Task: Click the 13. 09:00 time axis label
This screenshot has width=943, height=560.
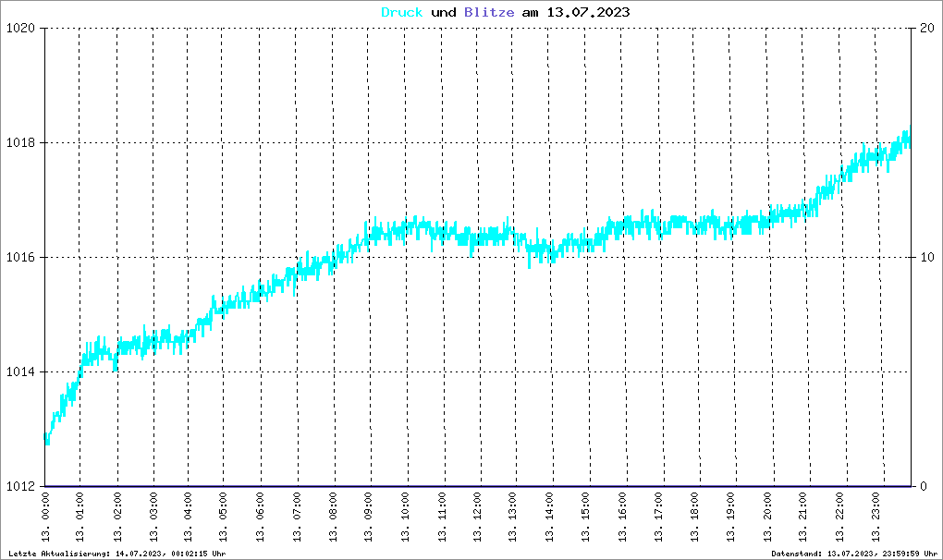Action: 368,517
